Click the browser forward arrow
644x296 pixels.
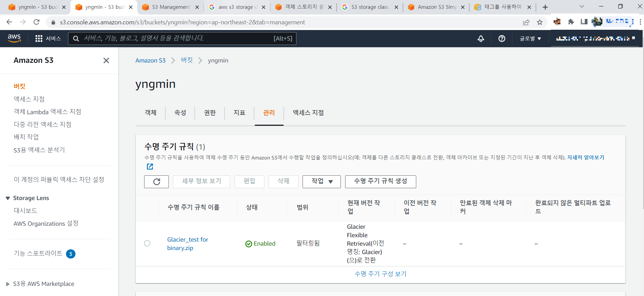23,22
